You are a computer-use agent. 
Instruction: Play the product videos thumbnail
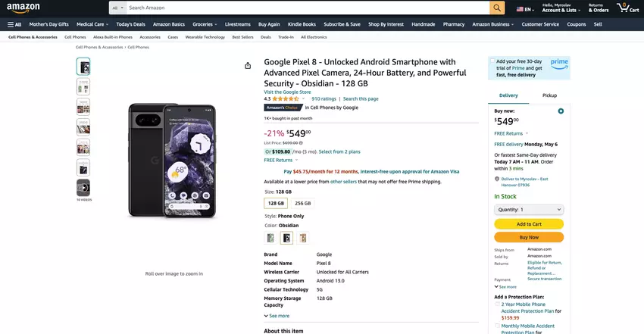83,187
